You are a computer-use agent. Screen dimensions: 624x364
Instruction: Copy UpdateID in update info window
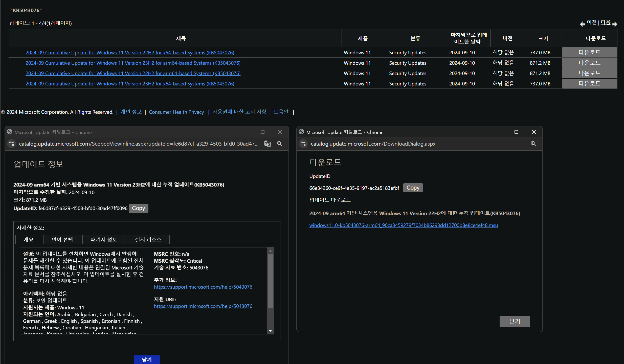(x=139, y=208)
